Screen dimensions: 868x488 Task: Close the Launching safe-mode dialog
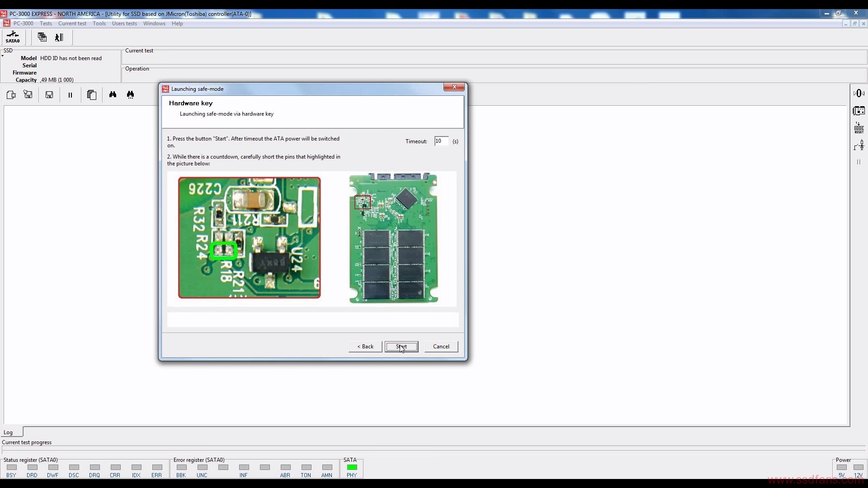point(454,87)
